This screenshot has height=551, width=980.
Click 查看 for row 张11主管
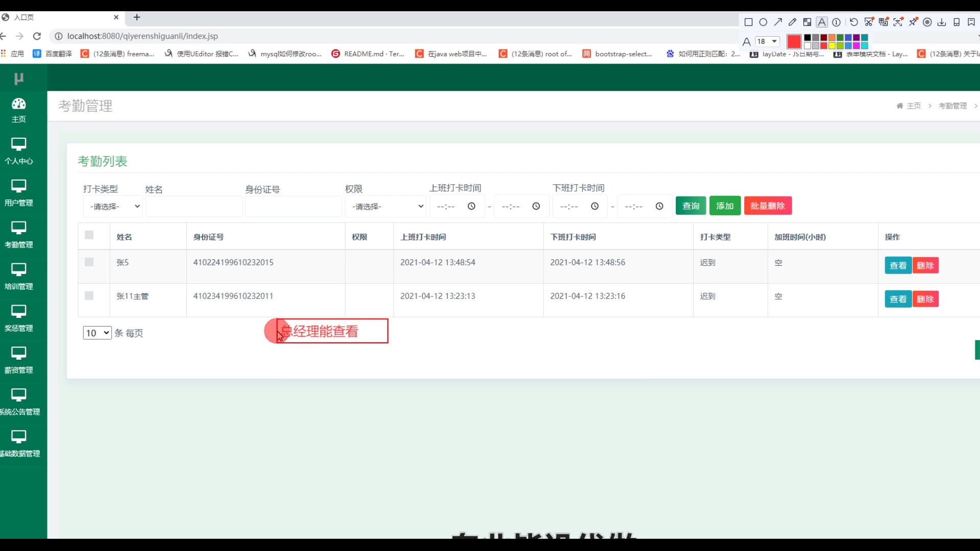pos(898,299)
